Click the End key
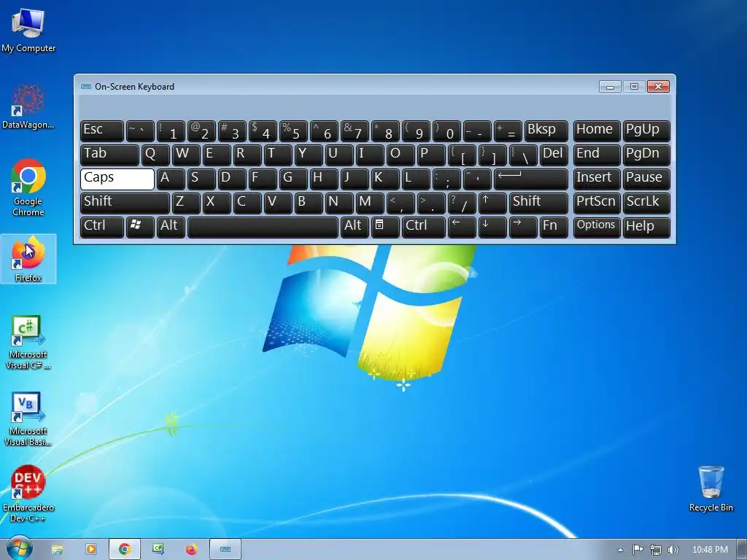747x560 pixels. click(x=597, y=155)
